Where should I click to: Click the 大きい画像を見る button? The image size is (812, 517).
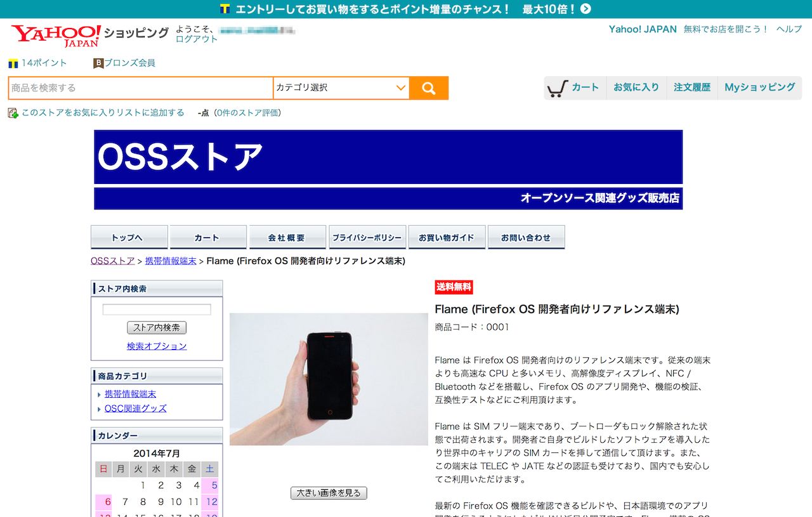(329, 493)
